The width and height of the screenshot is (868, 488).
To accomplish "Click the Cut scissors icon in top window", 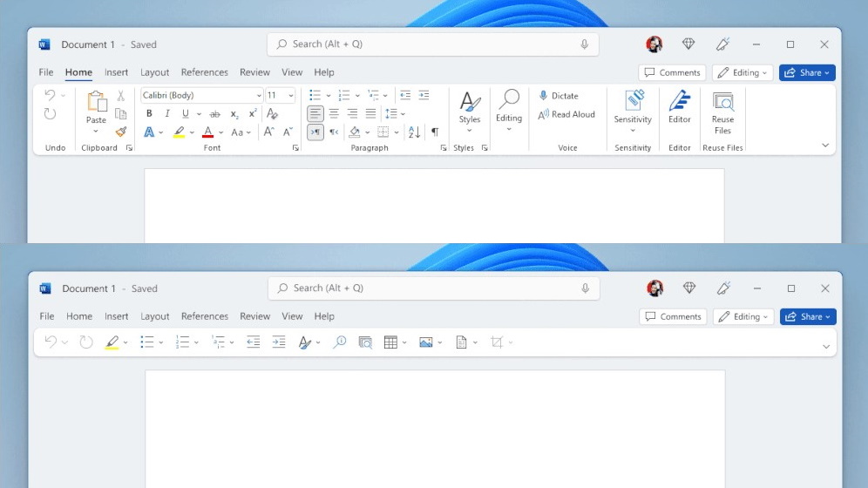I will point(120,95).
